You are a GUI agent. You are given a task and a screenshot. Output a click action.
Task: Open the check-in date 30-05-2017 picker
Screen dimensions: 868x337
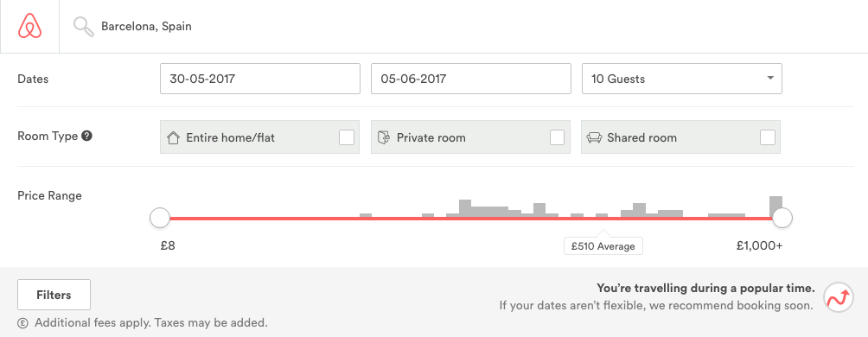[260, 79]
